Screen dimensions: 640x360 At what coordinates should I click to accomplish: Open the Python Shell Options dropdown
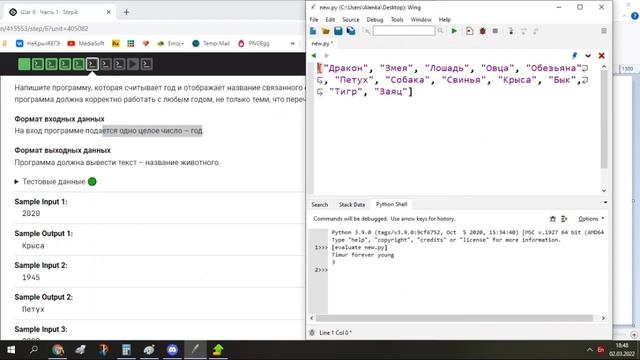[591, 219]
